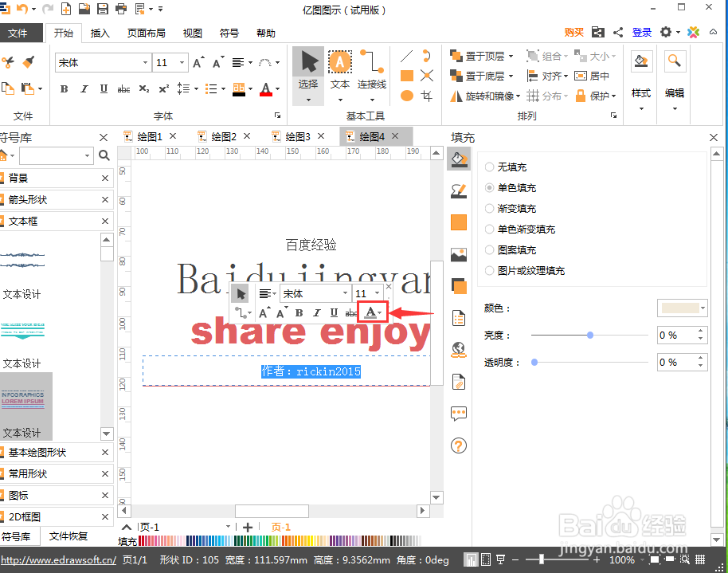Switch to the 视图 ribbon tab
Image resolution: width=728 pixels, height=573 pixels.
(192, 33)
